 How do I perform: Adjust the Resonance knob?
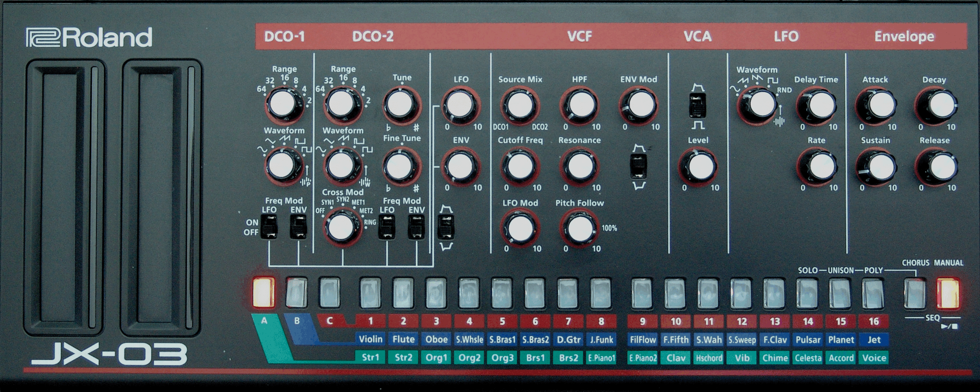[580, 166]
